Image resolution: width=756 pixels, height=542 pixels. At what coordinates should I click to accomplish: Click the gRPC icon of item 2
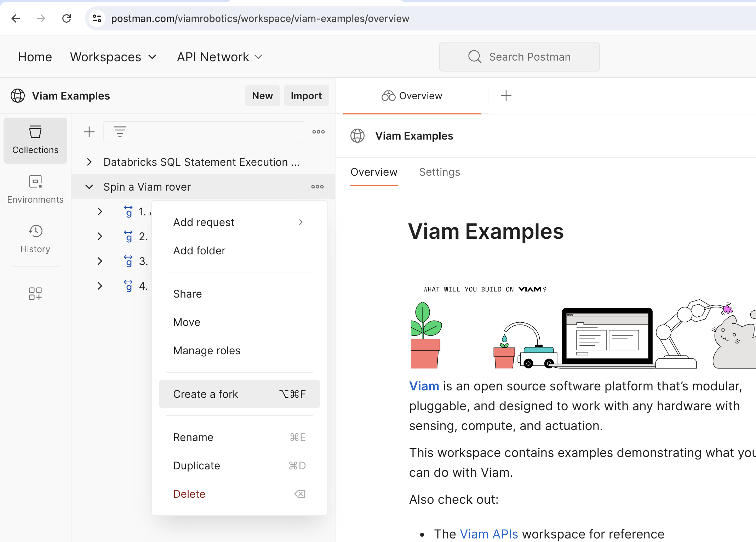(x=128, y=236)
